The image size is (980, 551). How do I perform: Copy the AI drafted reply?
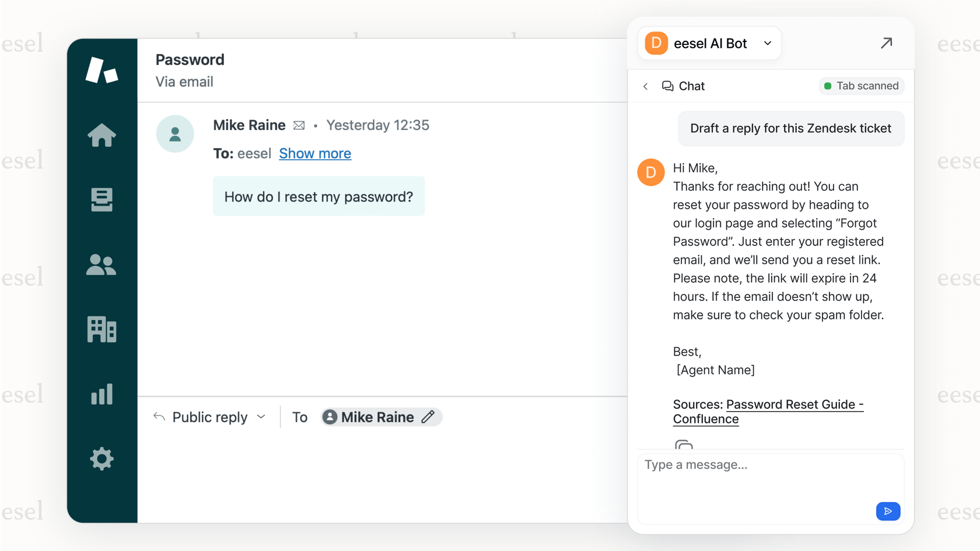click(684, 445)
